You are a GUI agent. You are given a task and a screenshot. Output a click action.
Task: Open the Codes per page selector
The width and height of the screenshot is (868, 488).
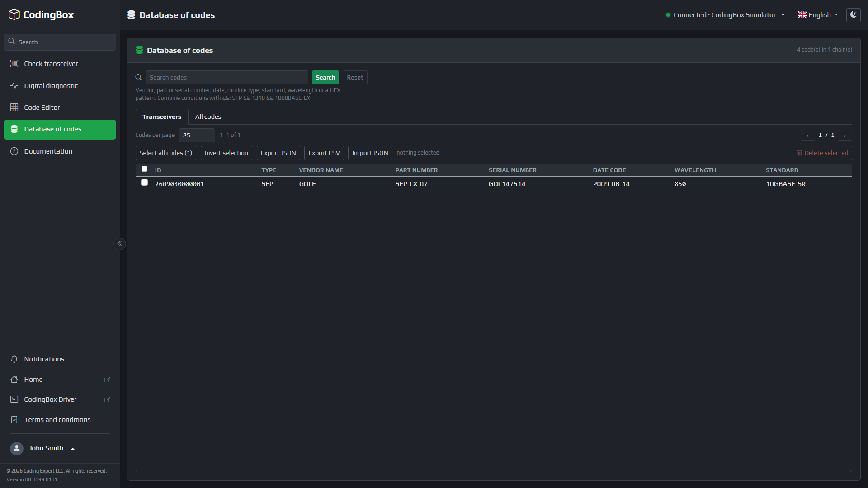point(197,135)
